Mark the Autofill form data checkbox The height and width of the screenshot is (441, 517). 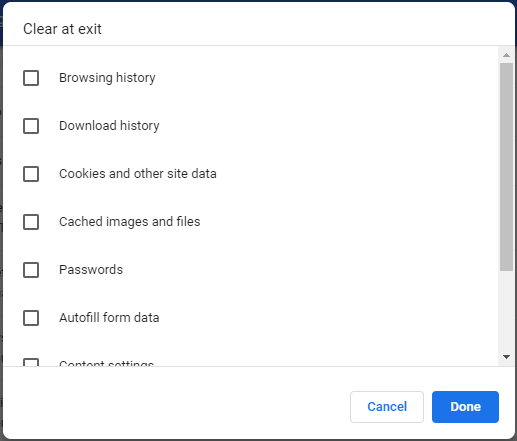coord(31,318)
